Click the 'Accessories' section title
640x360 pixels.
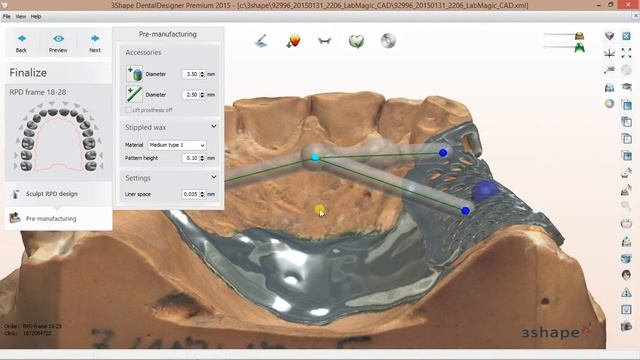tap(143, 52)
